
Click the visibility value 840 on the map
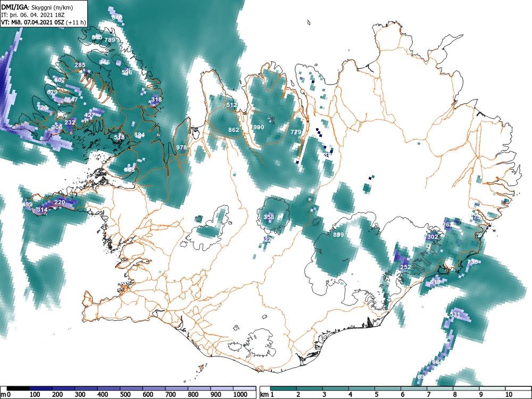click(117, 18)
